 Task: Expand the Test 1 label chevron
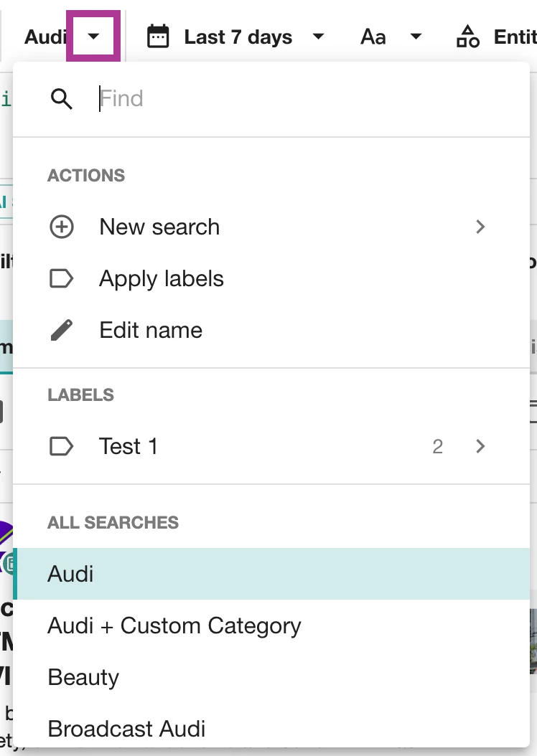pyautogui.click(x=480, y=447)
